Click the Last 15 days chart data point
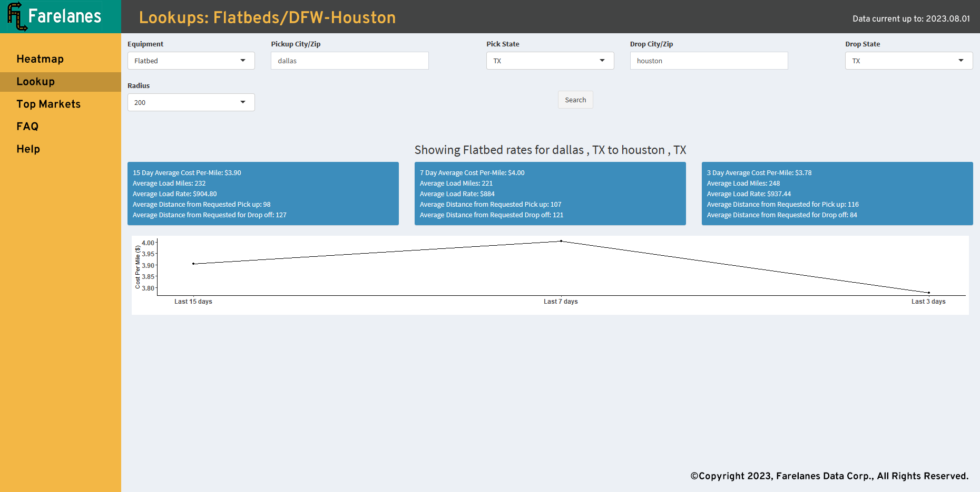980x492 pixels. pos(193,264)
